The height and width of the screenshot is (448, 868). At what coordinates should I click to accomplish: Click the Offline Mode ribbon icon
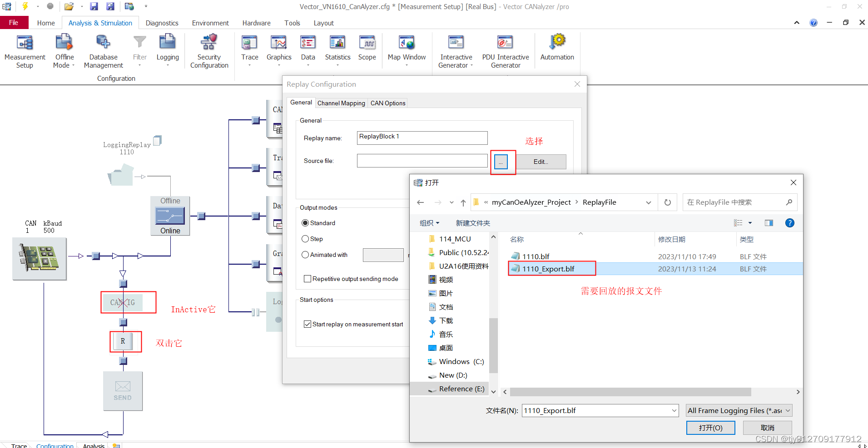coord(64,43)
